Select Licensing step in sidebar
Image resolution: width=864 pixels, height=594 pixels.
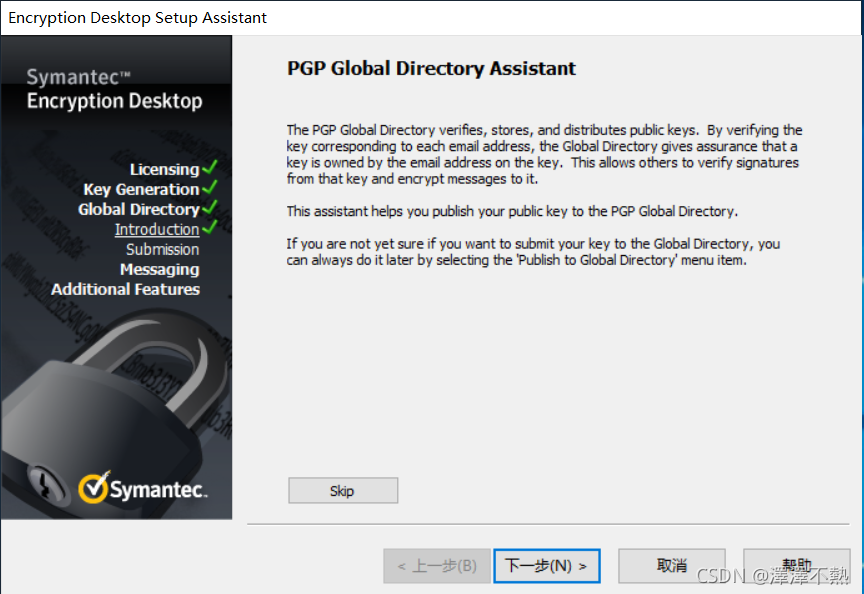click(x=164, y=170)
